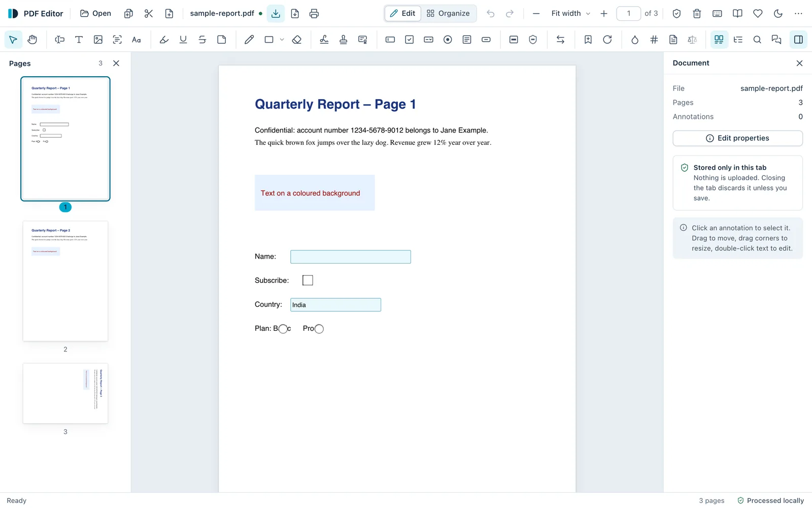
Task: Select the rectangle shape tool
Action: tap(269, 40)
